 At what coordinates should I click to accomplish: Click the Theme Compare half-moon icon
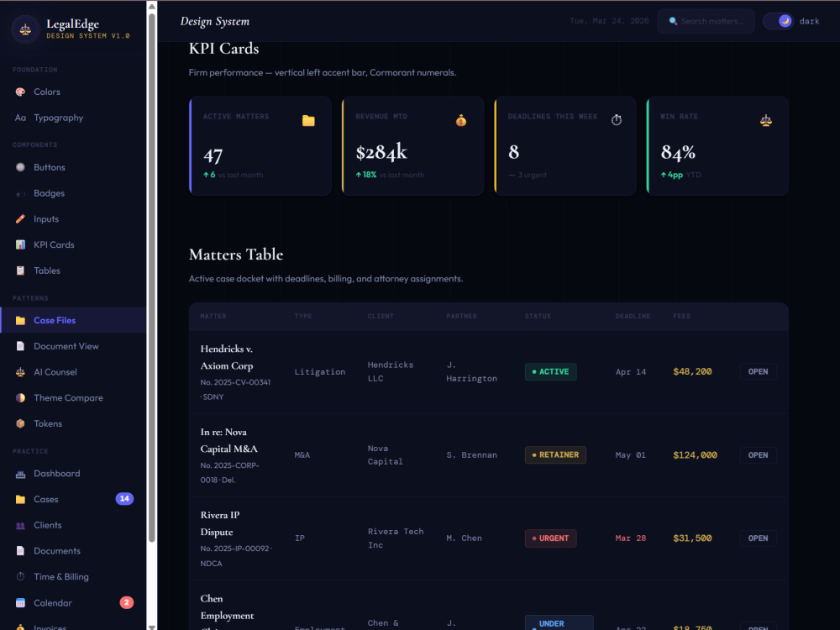point(20,398)
